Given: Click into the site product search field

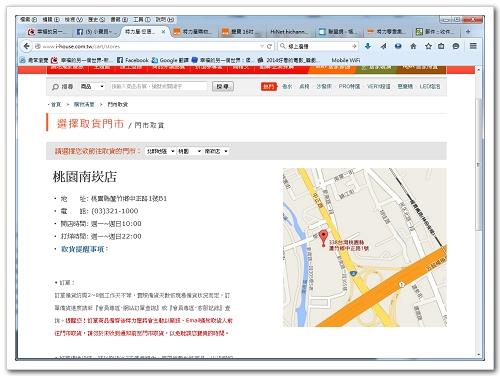Looking at the screenshot, I should click(159, 86).
